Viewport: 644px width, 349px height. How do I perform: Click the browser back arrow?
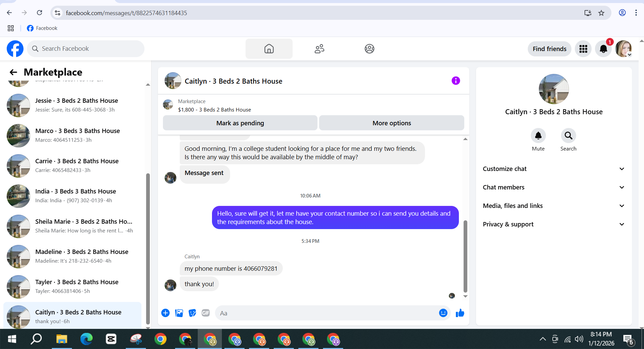[x=9, y=13]
